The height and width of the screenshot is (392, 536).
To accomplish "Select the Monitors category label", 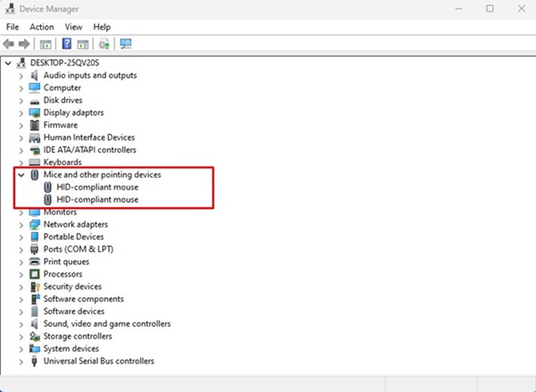I will (60, 213).
